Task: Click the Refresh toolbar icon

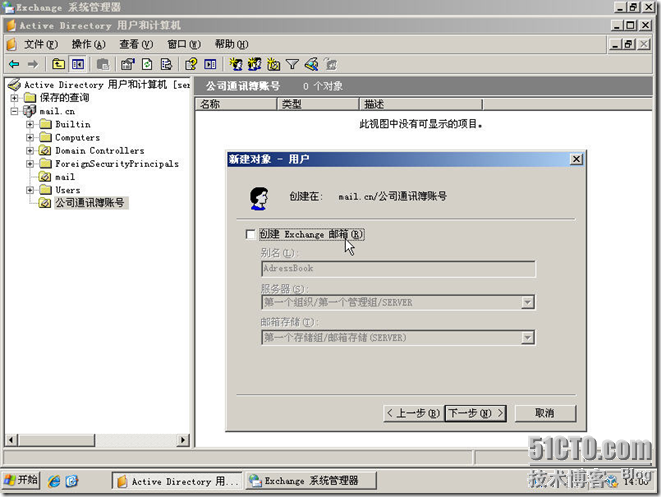Action: 147,64
